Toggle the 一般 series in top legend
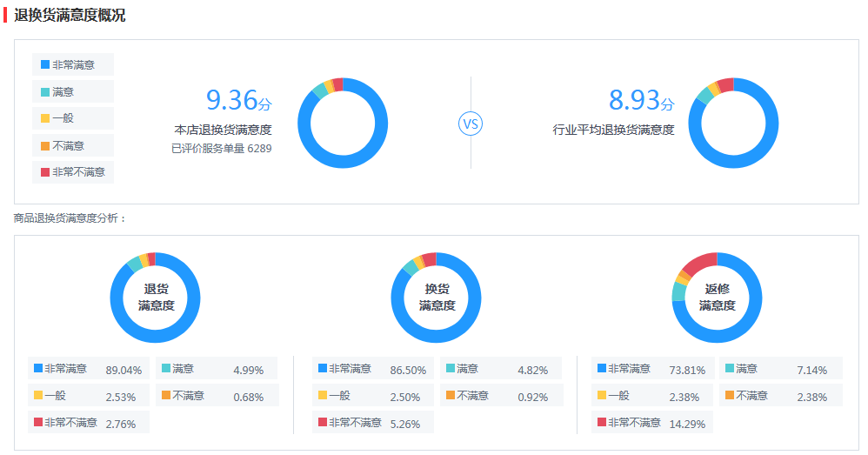 point(72,118)
